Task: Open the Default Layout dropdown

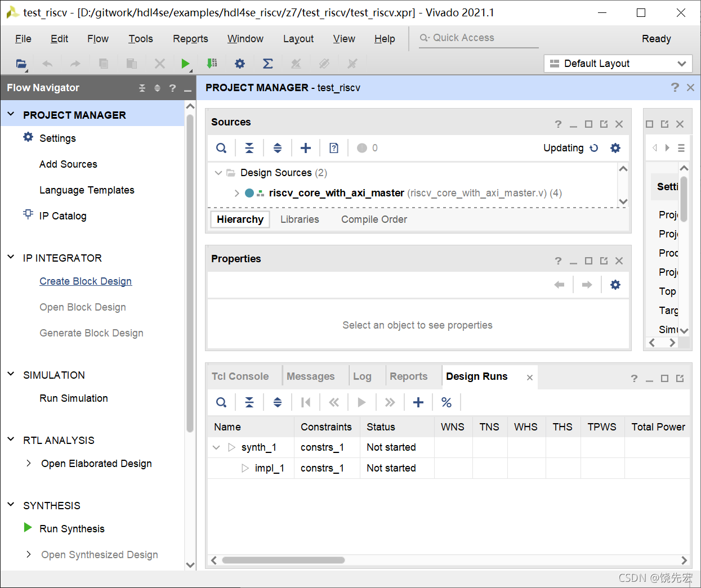Action: tap(618, 64)
